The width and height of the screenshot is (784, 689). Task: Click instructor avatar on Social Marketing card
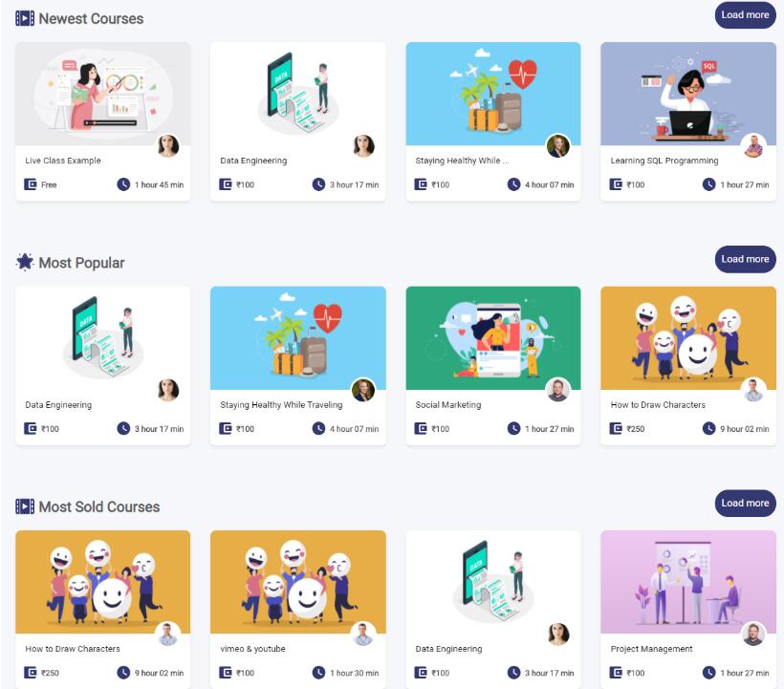pos(557,390)
